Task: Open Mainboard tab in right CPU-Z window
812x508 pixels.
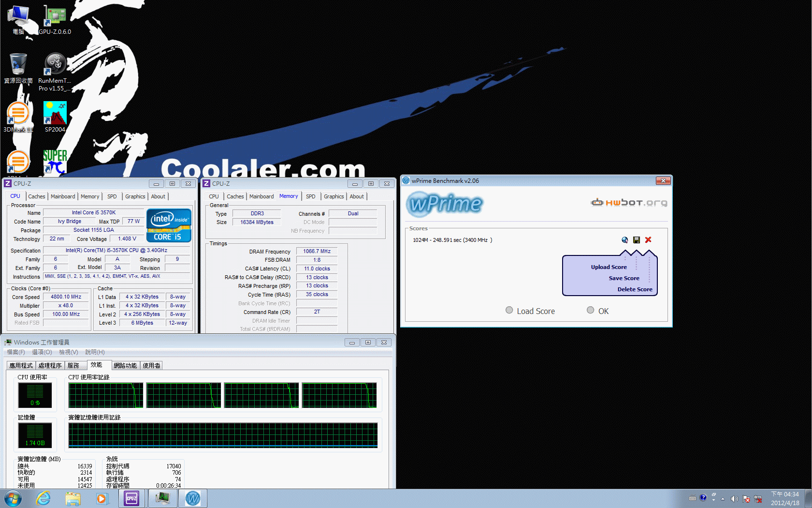Action: (x=261, y=196)
